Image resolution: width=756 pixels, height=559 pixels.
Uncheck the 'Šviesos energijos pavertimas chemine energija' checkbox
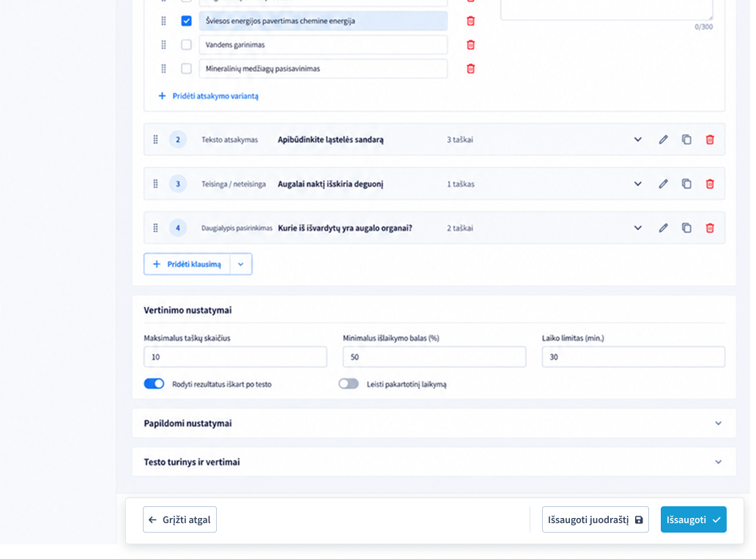coord(186,21)
